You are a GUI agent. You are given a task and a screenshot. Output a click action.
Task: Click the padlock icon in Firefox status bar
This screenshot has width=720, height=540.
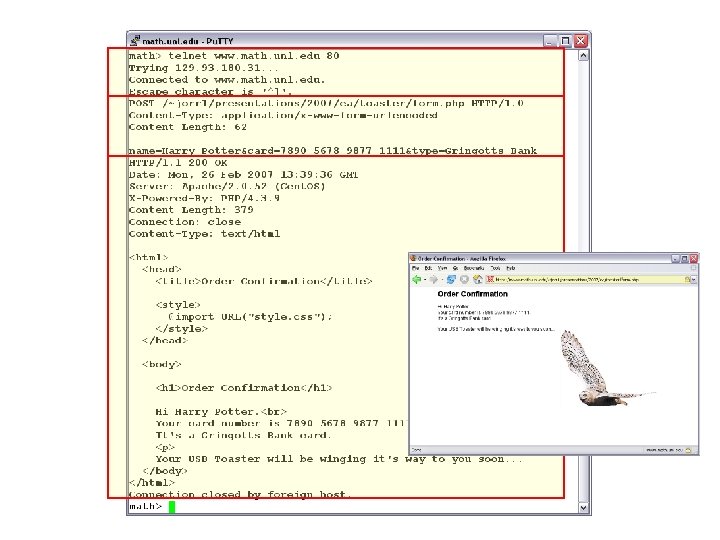tap(688, 450)
